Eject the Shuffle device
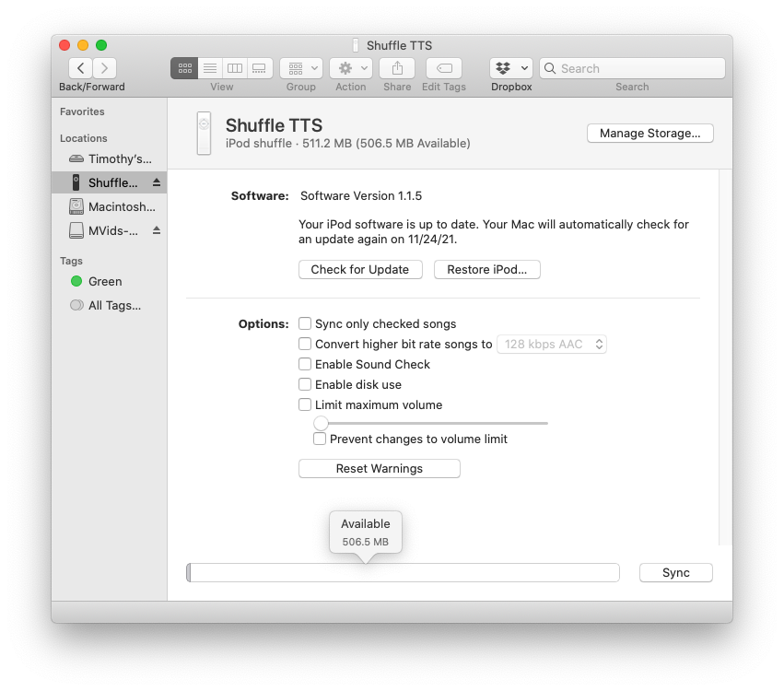Viewport: 784px width, 691px height. tap(157, 182)
